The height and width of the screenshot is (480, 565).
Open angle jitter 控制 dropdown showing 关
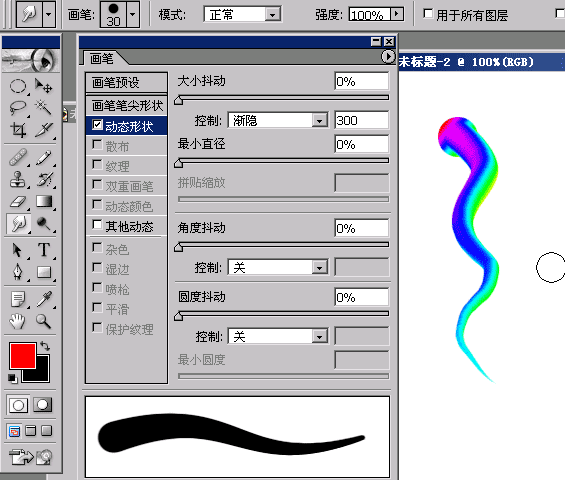click(278, 267)
